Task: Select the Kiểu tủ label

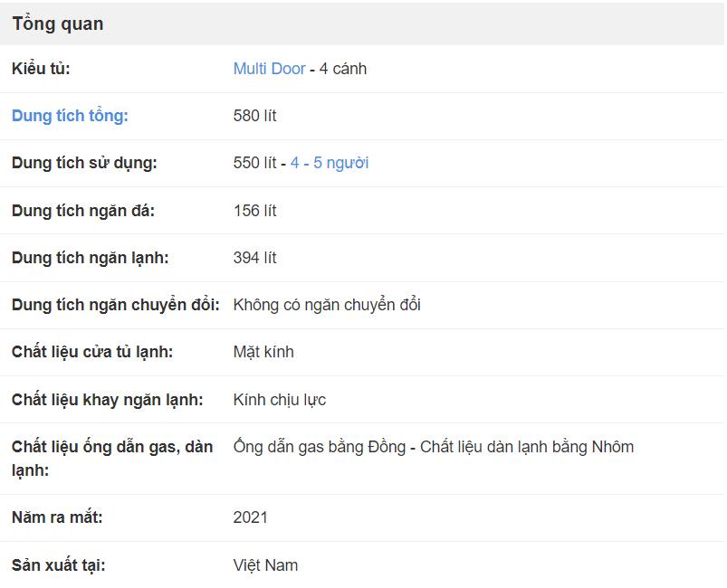Action: coord(41,69)
